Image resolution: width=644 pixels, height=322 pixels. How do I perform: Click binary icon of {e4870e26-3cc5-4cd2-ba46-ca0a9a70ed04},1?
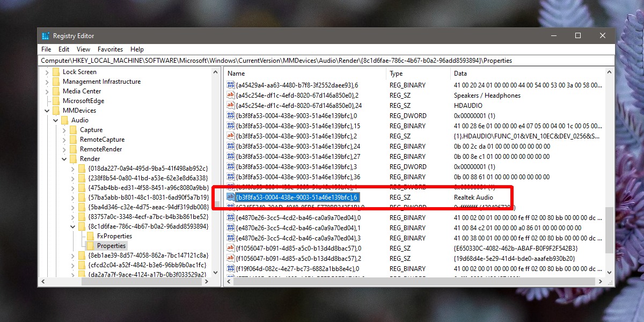pyautogui.click(x=231, y=228)
